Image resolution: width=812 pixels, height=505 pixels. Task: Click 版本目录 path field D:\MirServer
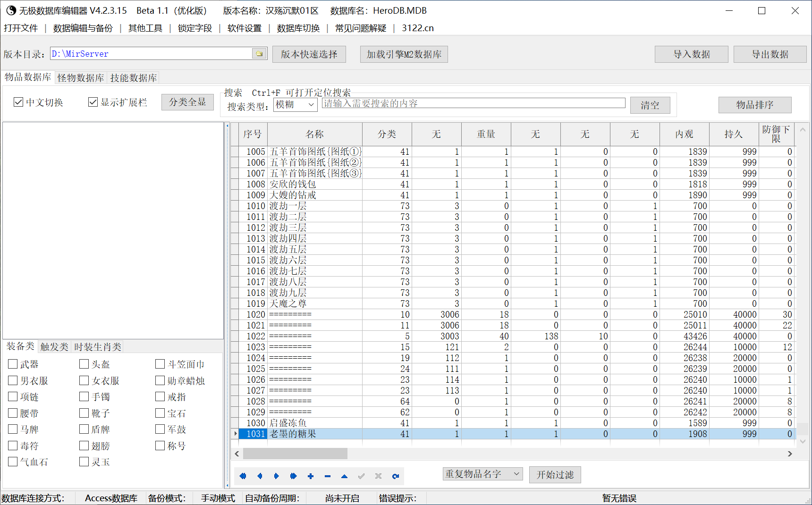(152, 54)
